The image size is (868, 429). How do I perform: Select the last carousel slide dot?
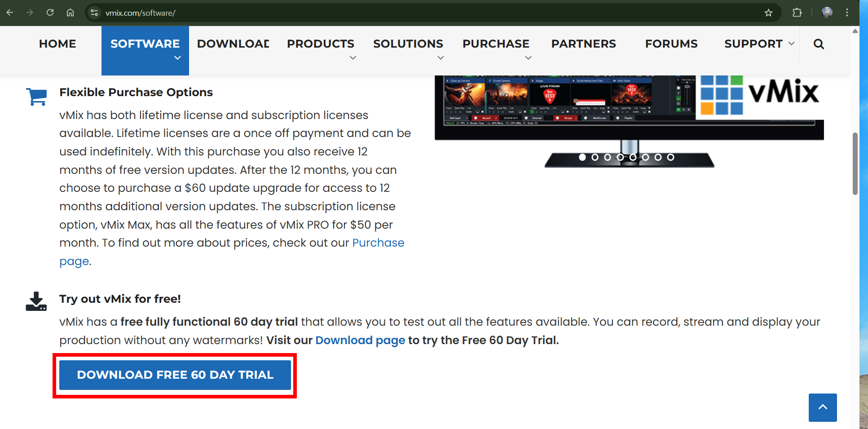pyautogui.click(x=670, y=157)
